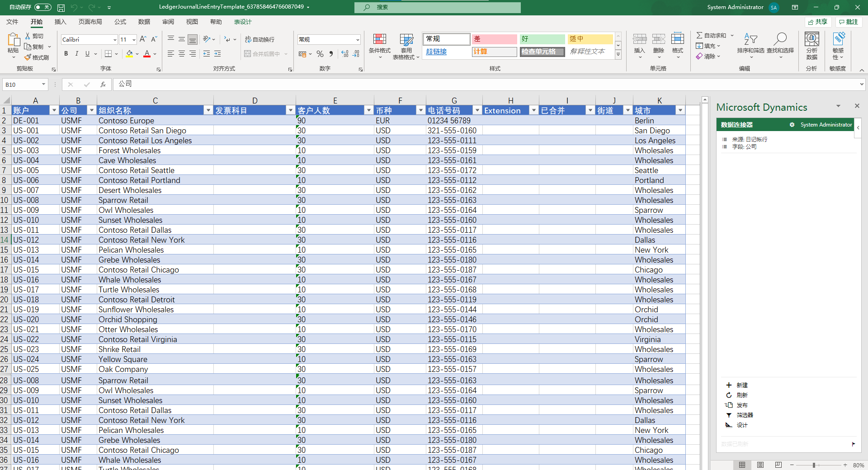Click the decrease indent icon
This screenshot has width=868, height=470.
tap(207, 54)
